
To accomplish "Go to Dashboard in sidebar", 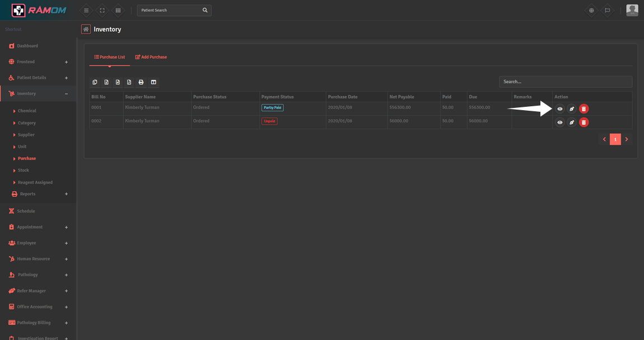I will pyautogui.click(x=27, y=46).
